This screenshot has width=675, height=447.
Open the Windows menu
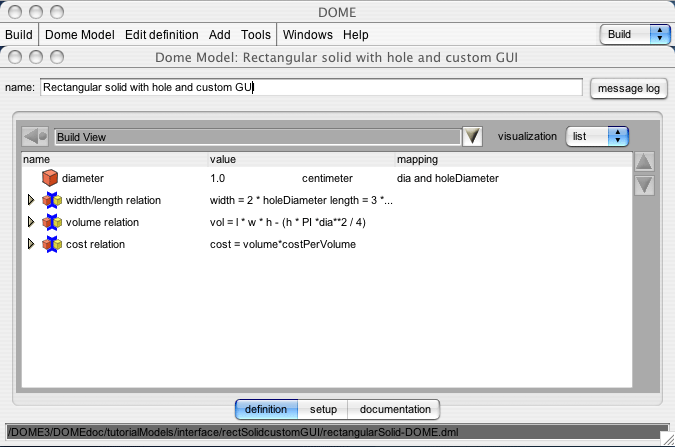308,34
